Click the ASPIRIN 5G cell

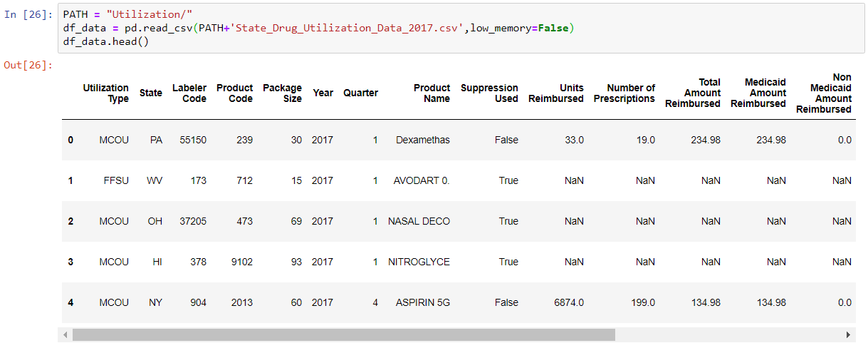coord(423,302)
